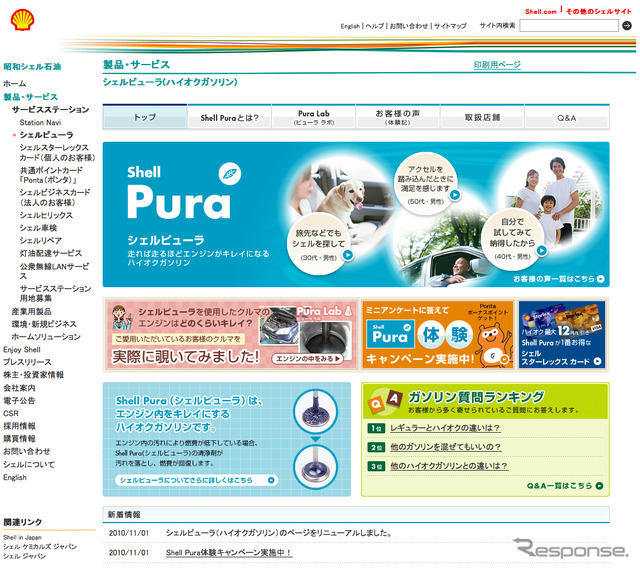Image resolution: width=640 pixels, height=570 pixels.
Task: Open 共通ポイントカード「Ponta」 sidebar link
Action: [x=51, y=175]
